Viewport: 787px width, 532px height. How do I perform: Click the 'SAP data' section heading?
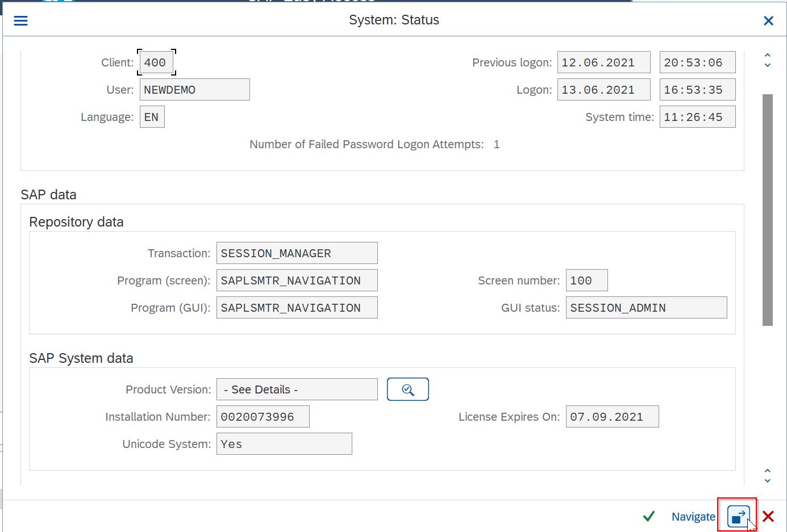coord(48,195)
